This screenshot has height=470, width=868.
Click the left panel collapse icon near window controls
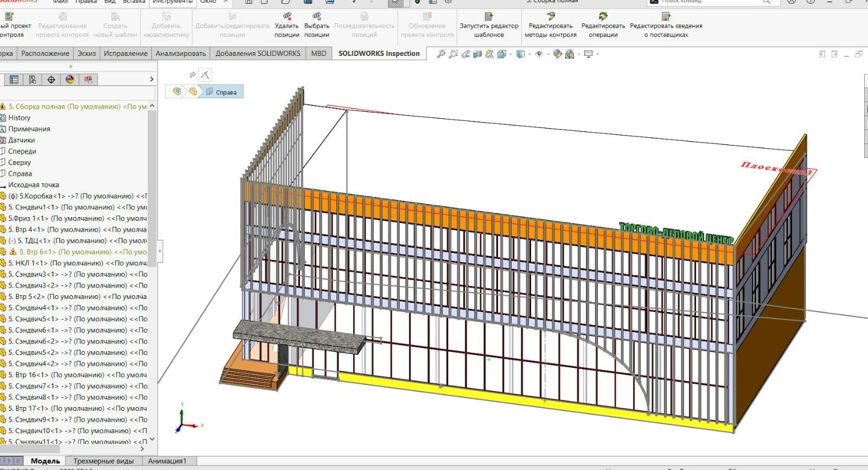coord(822,54)
